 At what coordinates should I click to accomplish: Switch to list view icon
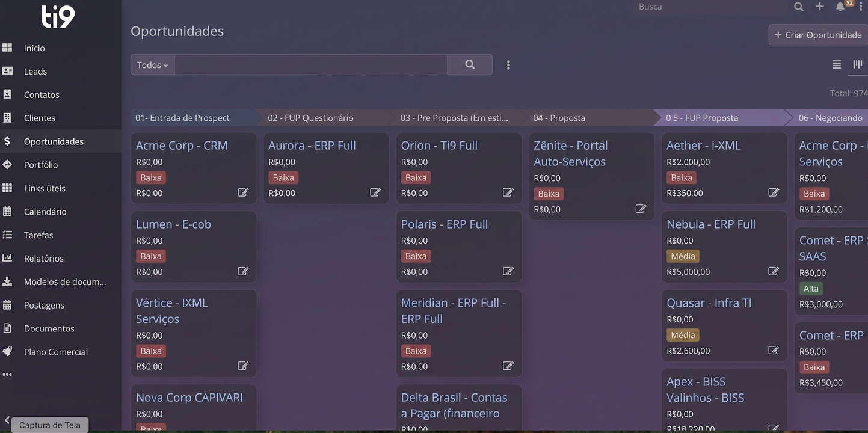pos(837,64)
